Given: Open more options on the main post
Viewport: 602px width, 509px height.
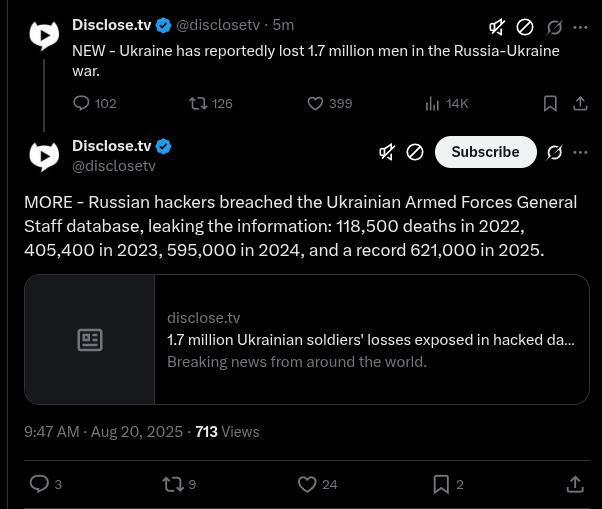Looking at the screenshot, I should coord(580,152).
